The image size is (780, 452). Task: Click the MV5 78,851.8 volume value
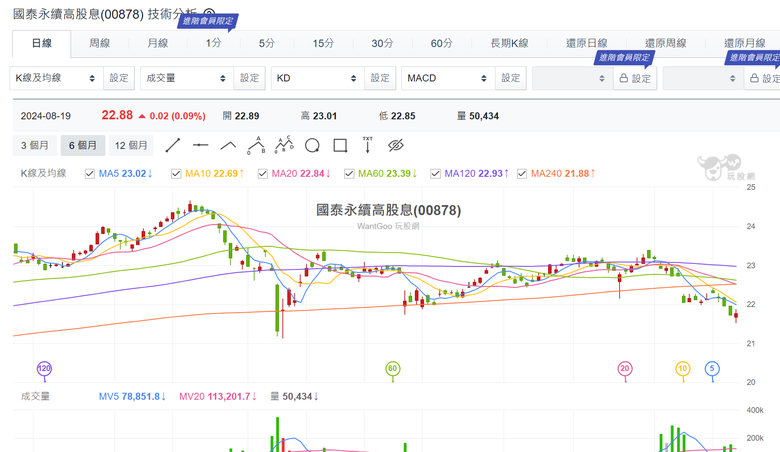click(132, 397)
